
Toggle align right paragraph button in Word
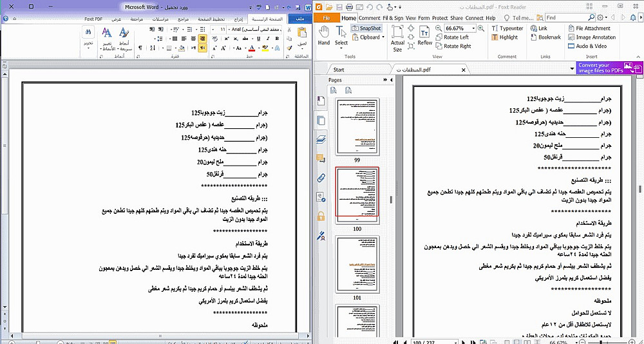(202, 39)
